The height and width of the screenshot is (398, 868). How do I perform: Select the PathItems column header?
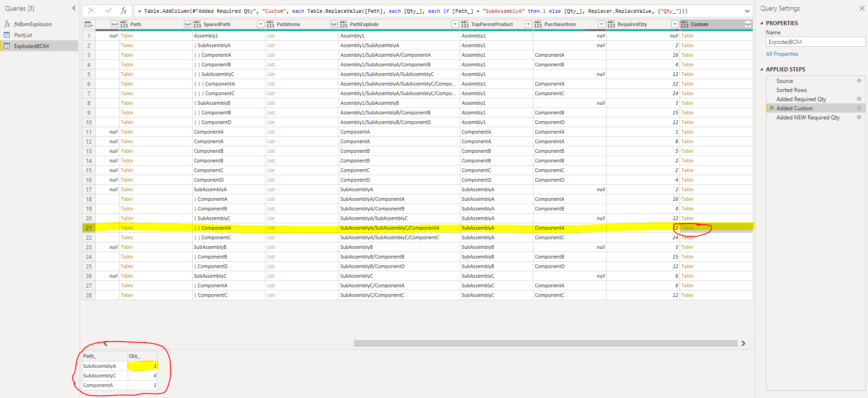(x=302, y=24)
